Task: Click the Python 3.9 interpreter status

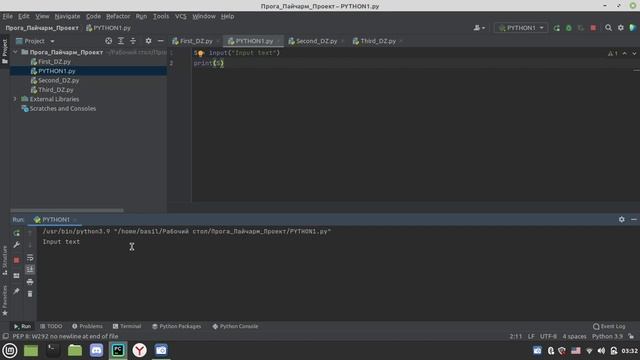Action: (x=607, y=337)
